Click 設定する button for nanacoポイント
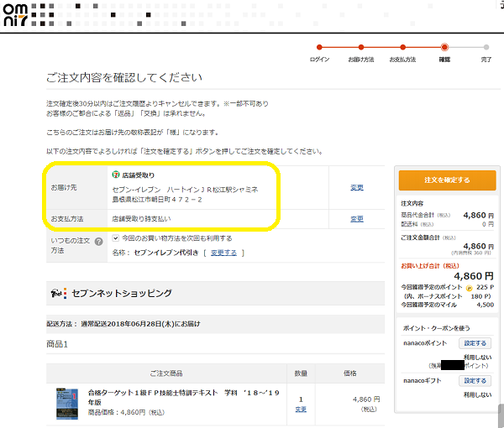The width and height of the screenshot is (504, 428). click(475, 343)
